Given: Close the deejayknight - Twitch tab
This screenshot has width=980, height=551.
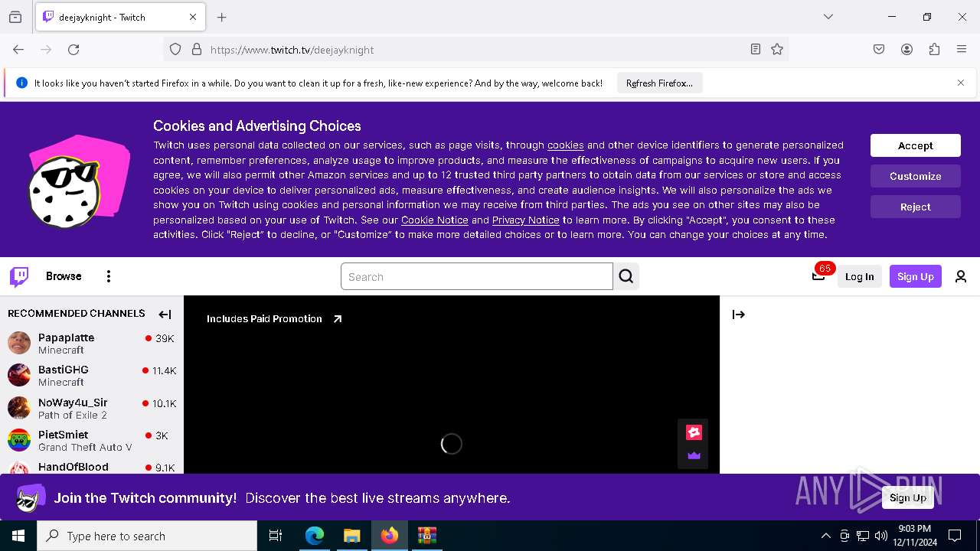Looking at the screenshot, I should click(193, 17).
